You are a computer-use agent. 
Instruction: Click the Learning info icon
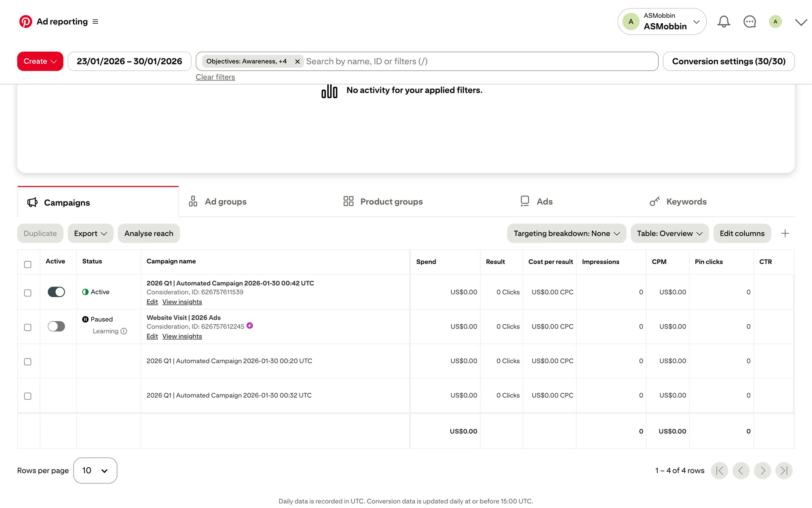coord(124,331)
